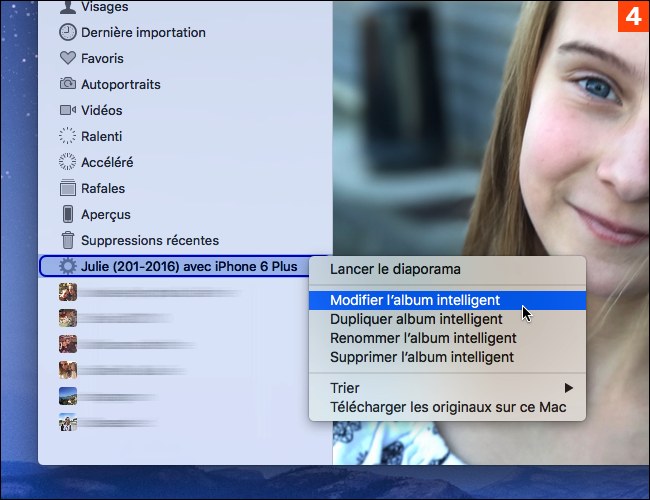Screen dimensions: 650x500
Task: Select Renommer l'album intelligent
Action: [423, 338]
